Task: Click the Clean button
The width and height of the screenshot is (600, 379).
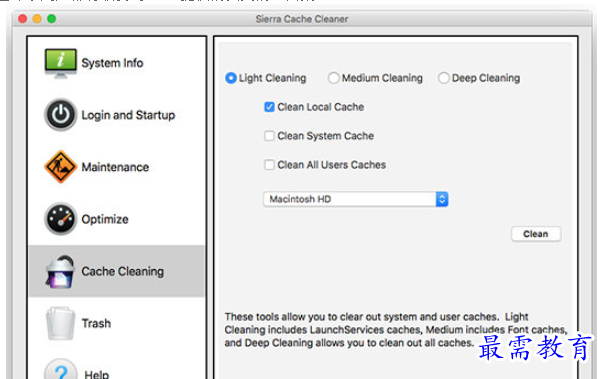Action: pos(536,234)
